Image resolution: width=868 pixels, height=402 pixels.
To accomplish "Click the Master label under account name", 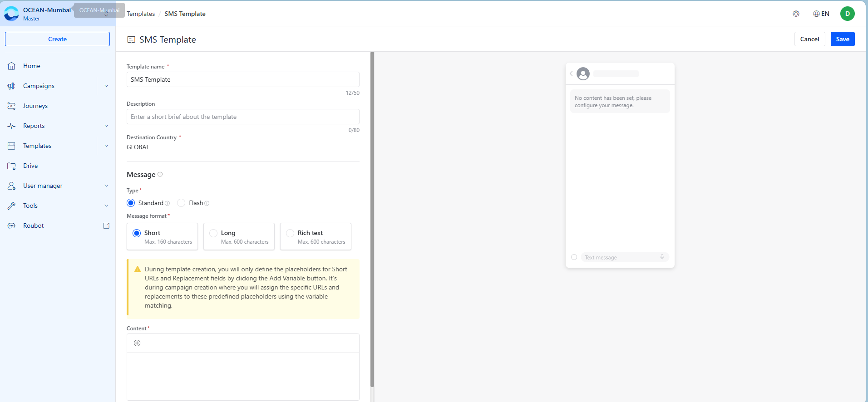I will [x=31, y=19].
